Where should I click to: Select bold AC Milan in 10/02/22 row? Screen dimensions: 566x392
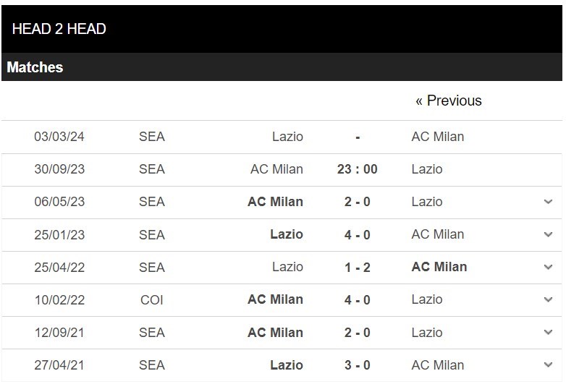point(275,299)
